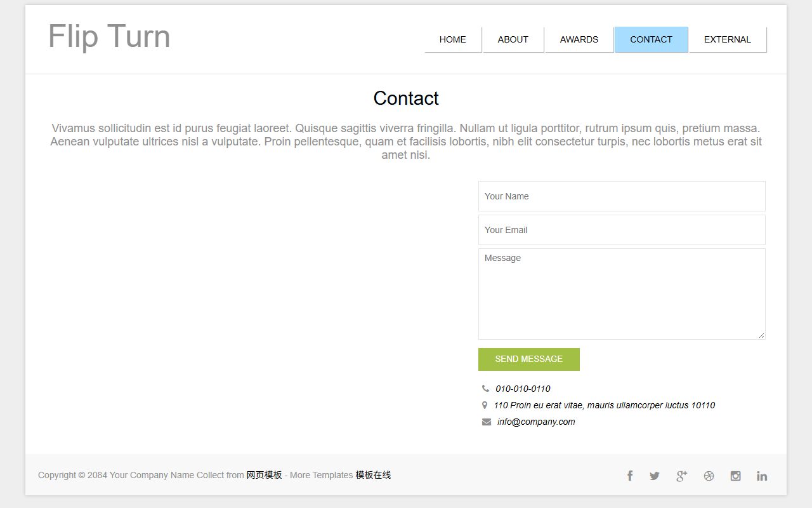The height and width of the screenshot is (508, 812).
Task: Select the highlighted Contact menu item
Action: (x=651, y=39)
